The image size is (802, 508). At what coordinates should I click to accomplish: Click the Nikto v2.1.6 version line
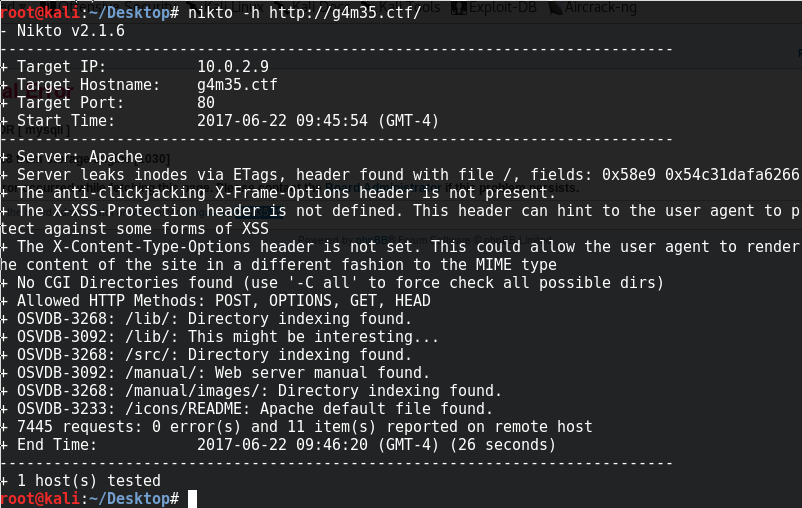pos(71,31)
